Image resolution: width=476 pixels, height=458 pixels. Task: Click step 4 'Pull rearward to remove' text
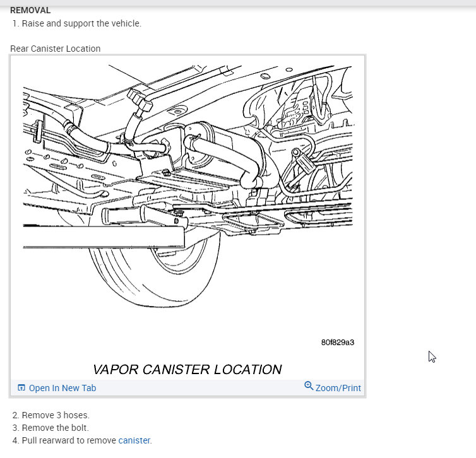point(69,440)
